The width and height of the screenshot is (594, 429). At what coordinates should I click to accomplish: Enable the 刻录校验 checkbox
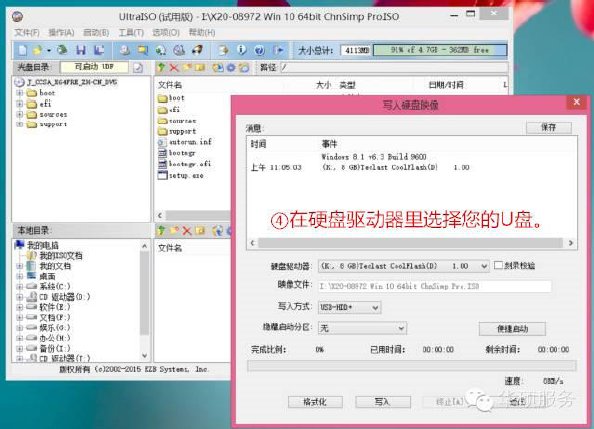point(499,265)
